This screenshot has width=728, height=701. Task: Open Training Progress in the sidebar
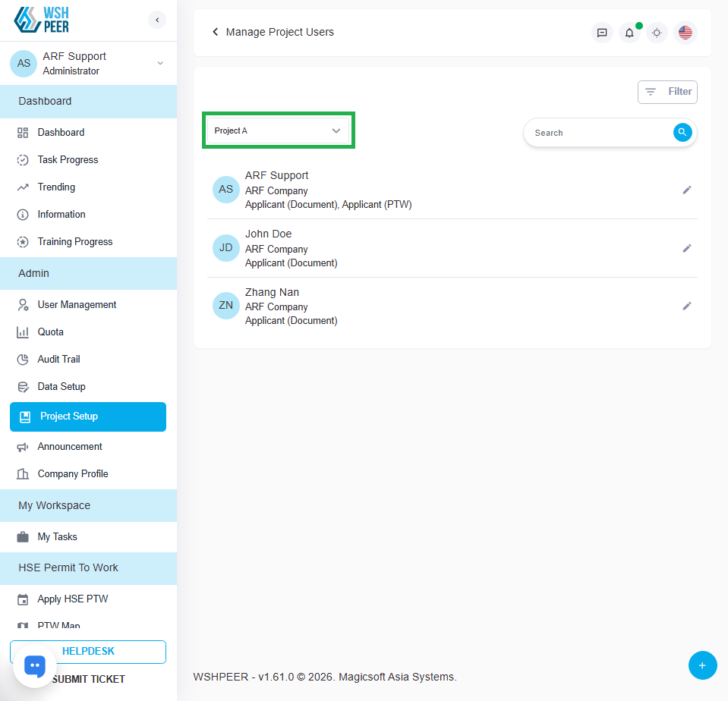tap(74, 241)
